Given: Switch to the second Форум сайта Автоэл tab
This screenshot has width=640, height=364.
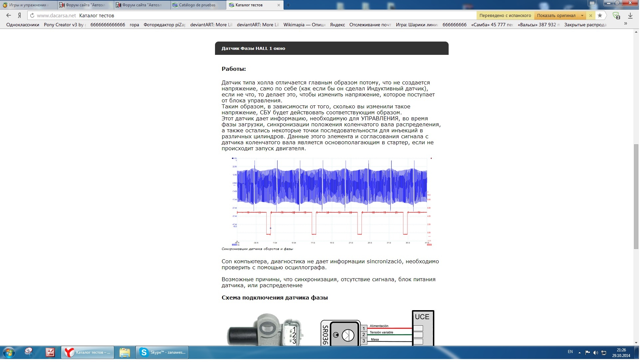Looking at the screenshot, I should (x=142, y=5).
